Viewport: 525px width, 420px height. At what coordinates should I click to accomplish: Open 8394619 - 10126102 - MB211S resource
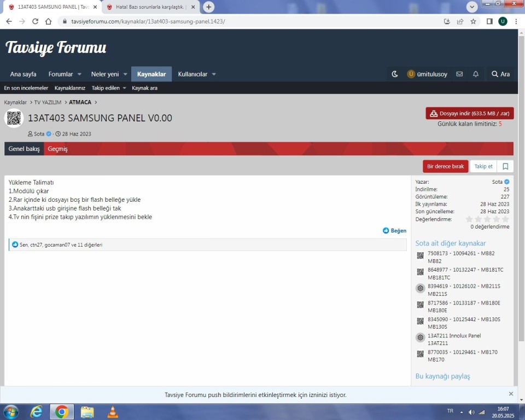pos(464,287)
